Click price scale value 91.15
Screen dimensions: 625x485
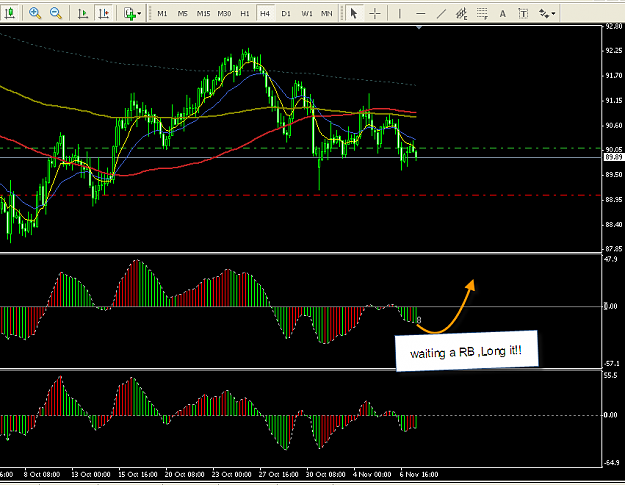pos(613,101)
